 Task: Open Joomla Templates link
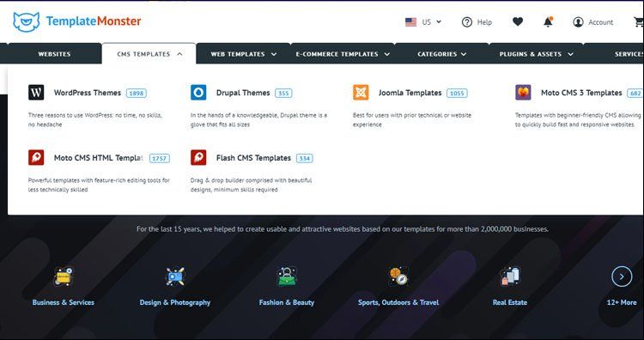coord(410,93)
